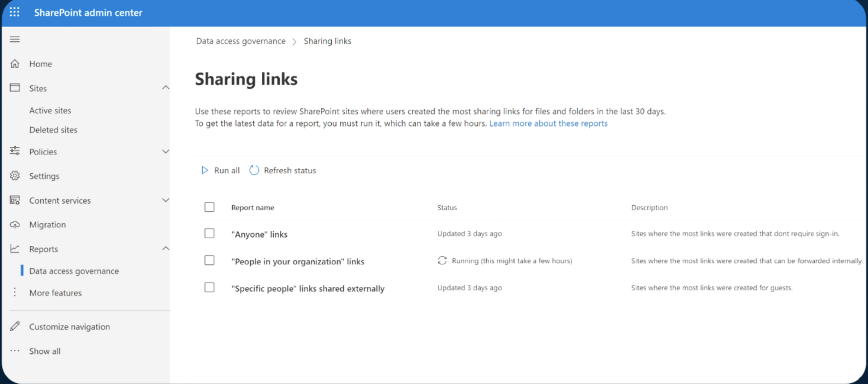Check the "Anyone" links row checkbox
Screen dimensions: 868x384
coord(209,233)
